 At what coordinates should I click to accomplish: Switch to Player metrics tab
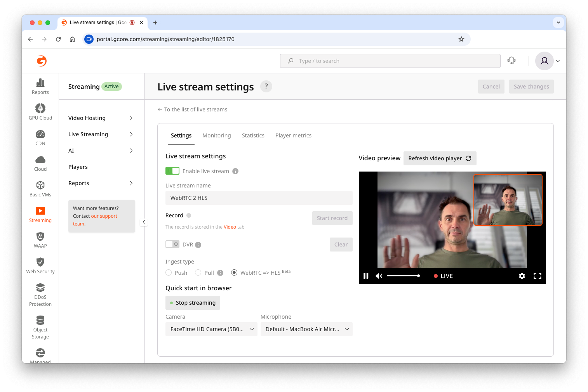pyautogui.click(x=293, y=135)
